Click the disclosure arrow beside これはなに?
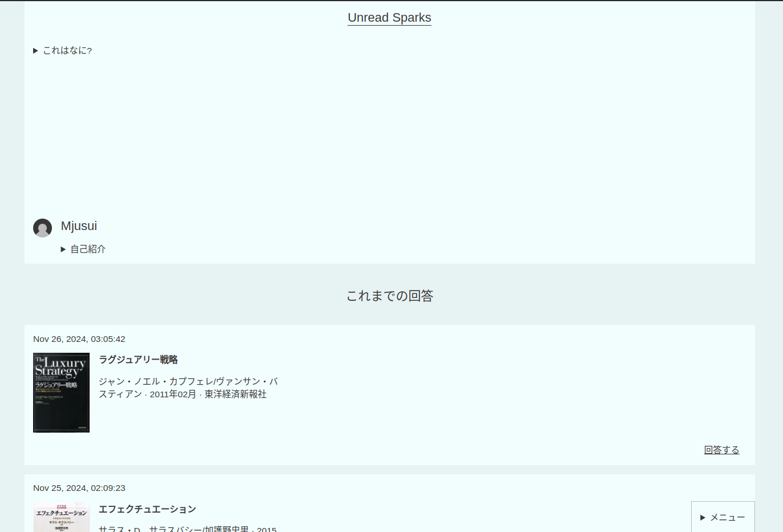This screenshot has width=783, height=532. point(35,50)
